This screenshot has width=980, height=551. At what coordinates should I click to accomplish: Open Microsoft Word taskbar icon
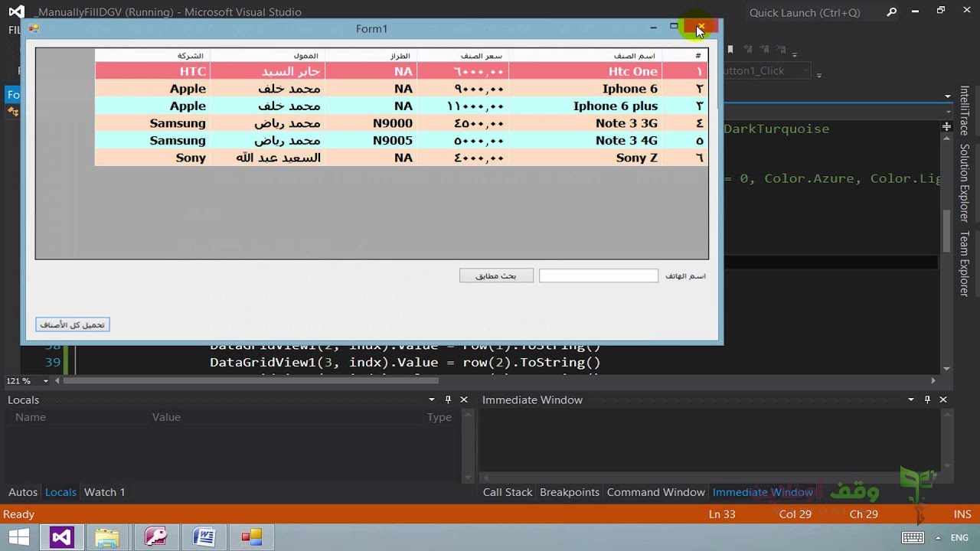tap(204, 537)
